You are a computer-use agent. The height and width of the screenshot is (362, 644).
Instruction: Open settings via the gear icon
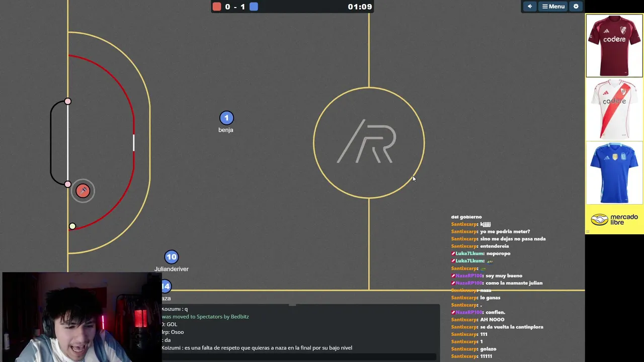(x=576, y=7)
